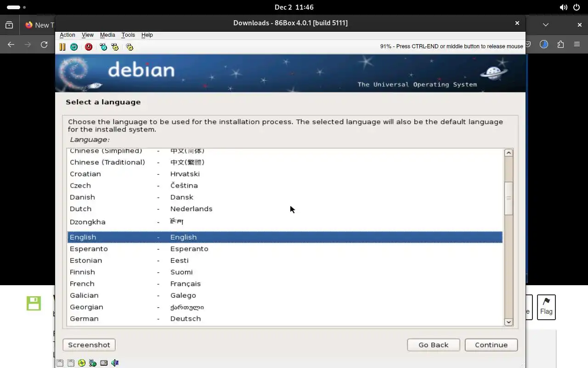
Task: Send Ctrl+Alt+Esc via the yellow keys icon
Action: 115,47
